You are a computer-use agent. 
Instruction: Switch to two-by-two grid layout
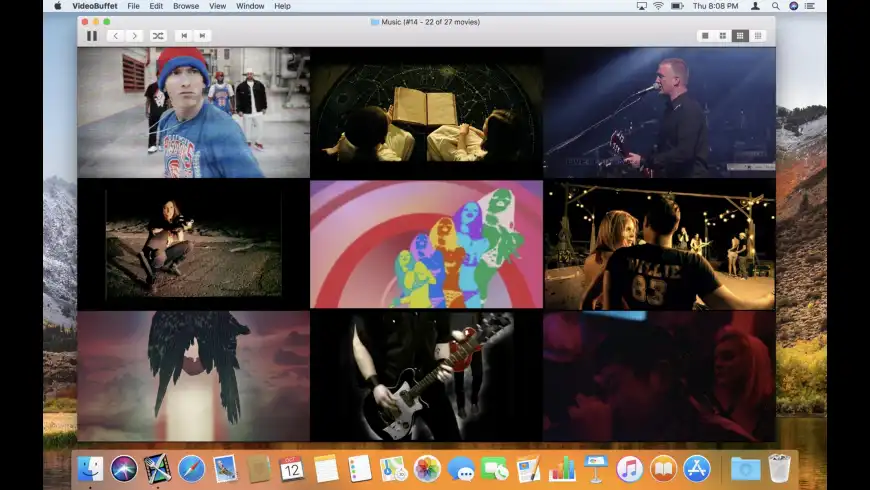(723, 36)
